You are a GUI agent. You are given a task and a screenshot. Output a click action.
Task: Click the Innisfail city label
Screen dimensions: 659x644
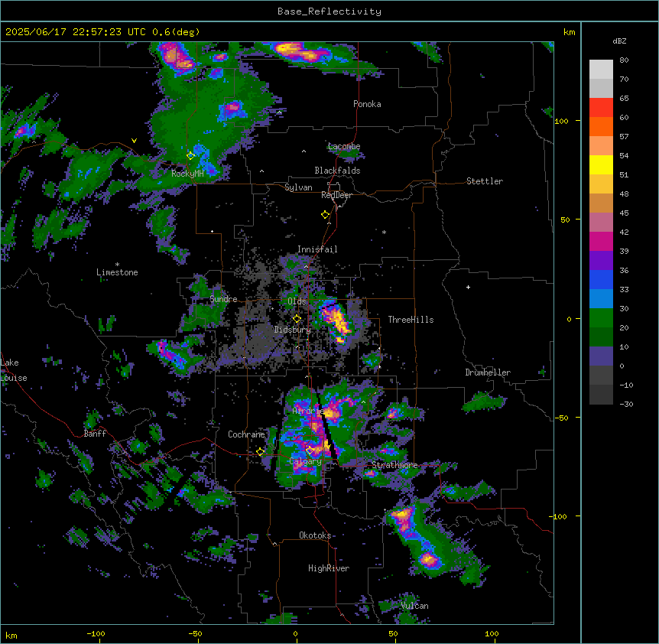click(317, 249)
